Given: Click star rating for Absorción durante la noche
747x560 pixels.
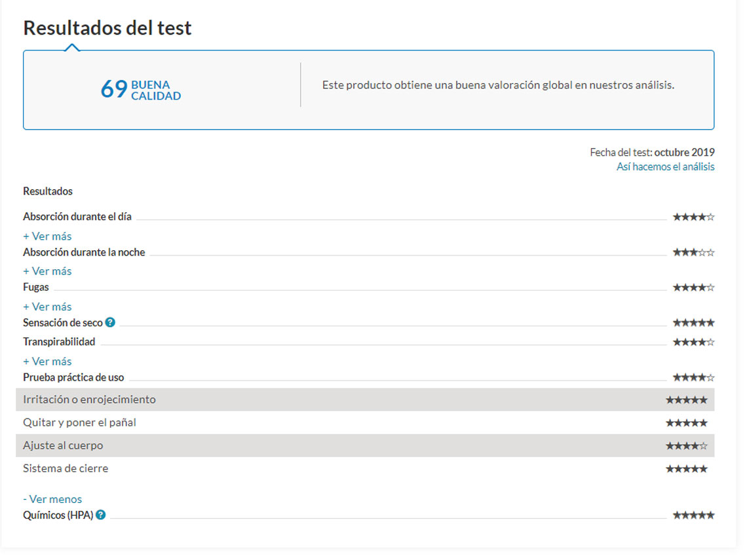Looking at the screenshot, I should tap(693, 252).
